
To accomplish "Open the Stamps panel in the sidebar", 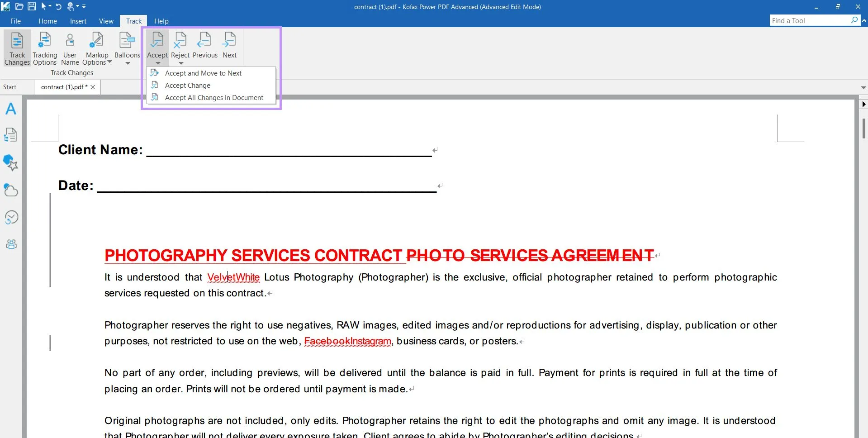I will tap(10, 163).
